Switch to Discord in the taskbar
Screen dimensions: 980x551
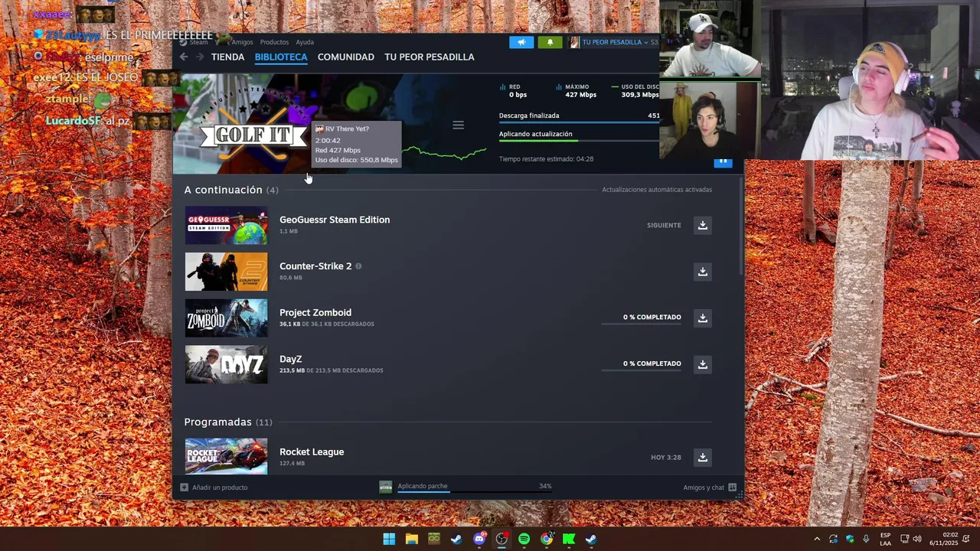(479, 539)
